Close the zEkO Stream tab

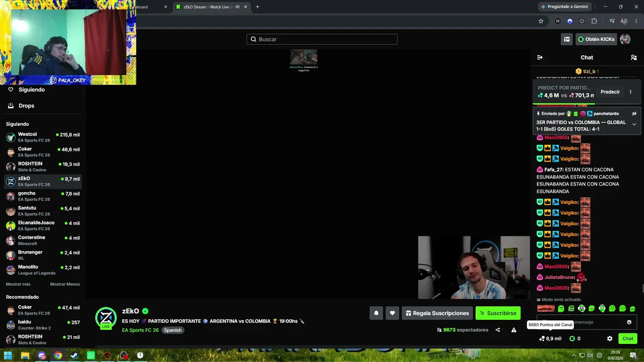[x=246, y=7]
